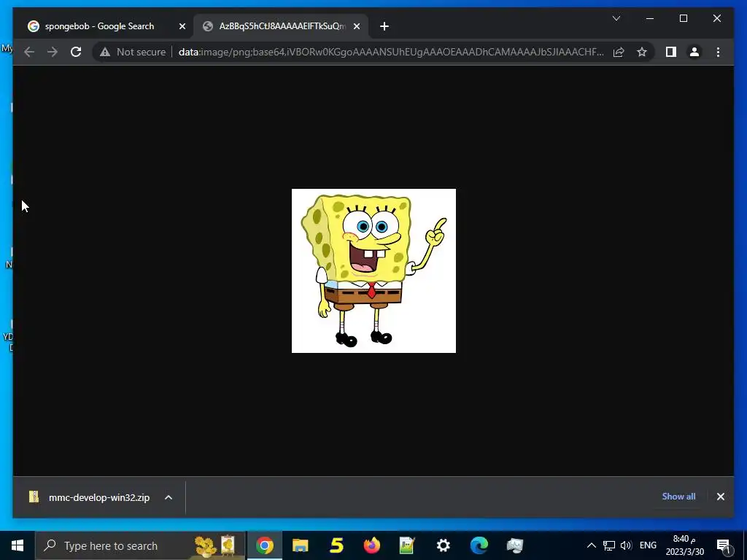Viewport: 747px width, 560px height.
Task: Open the clock and calendar flyout
Action: [x=684, y=545]
